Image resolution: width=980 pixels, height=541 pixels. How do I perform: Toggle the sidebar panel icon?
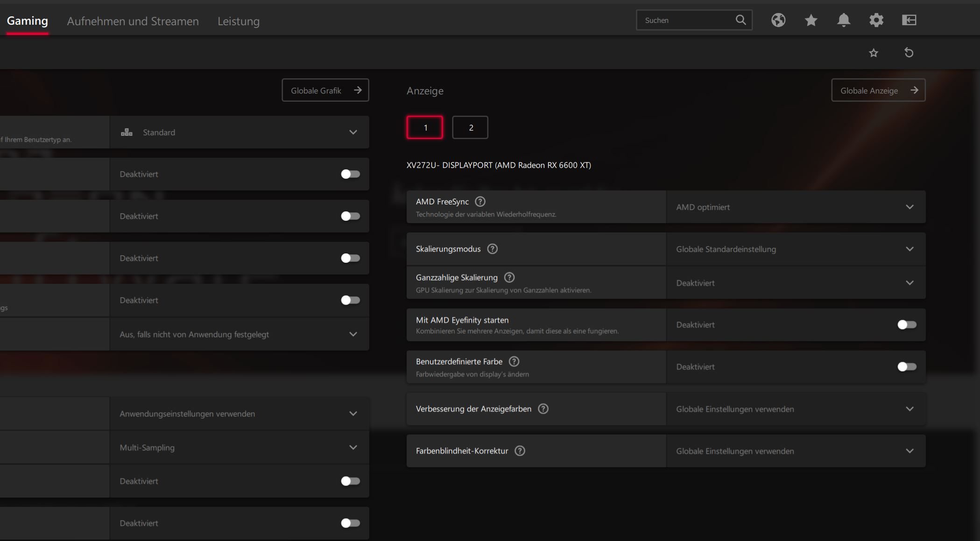pyautogui.click(x=909, y=20)
